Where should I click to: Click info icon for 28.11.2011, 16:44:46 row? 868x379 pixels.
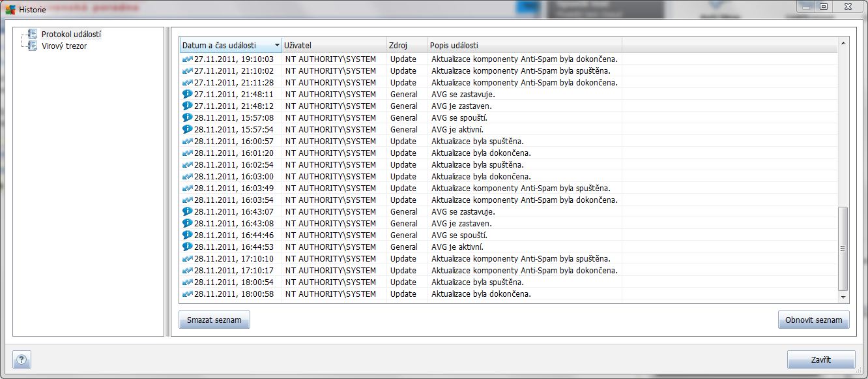tap(188, 235)
